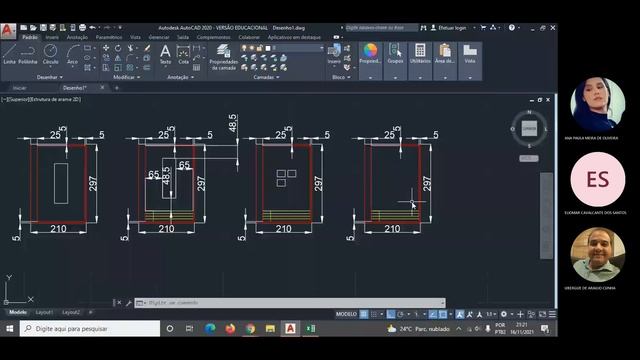640x360 pixels.
Task: Select the Array tool in Modificar
Action: [x=130, y=67]
